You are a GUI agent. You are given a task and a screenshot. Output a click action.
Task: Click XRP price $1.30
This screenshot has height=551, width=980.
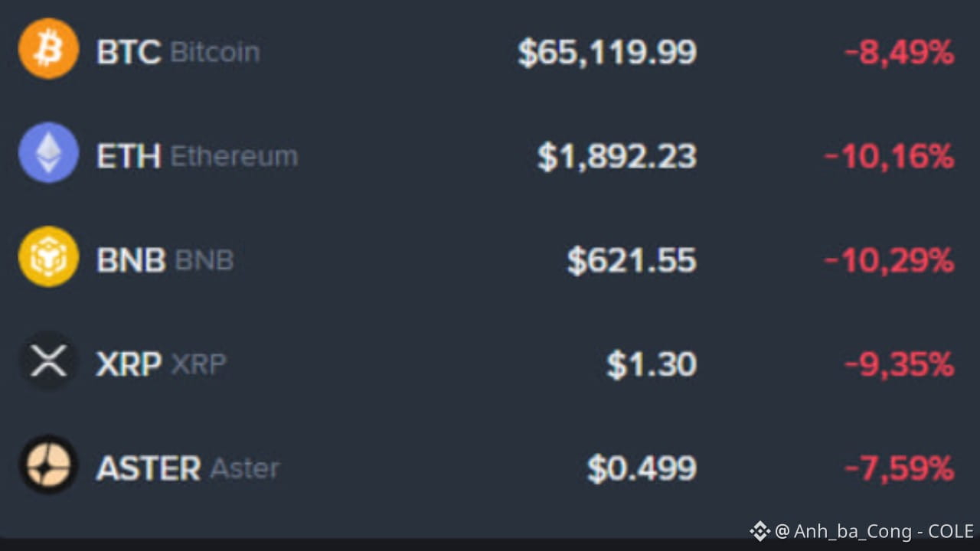click(652, 364)
